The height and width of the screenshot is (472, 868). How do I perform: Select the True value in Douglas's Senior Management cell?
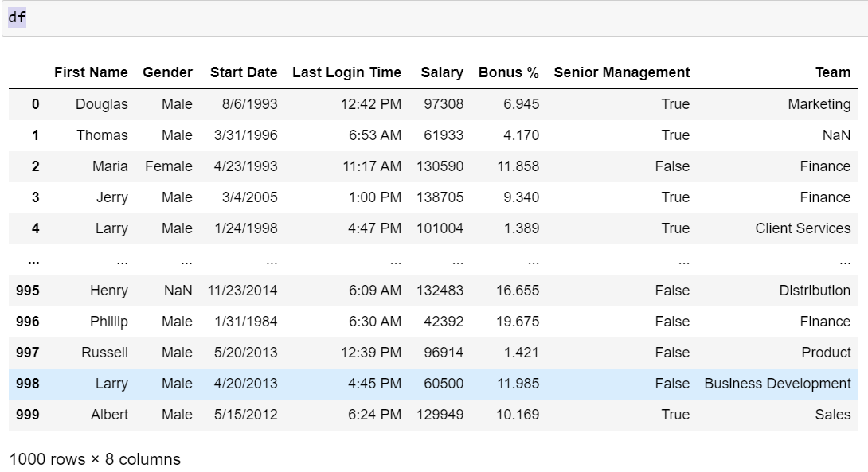[675, 104]
